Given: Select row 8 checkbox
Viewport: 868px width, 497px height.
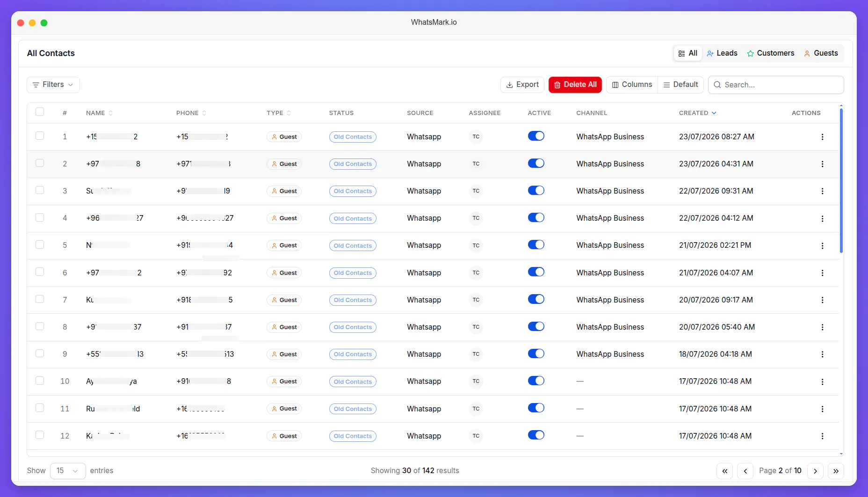Looking at the screenshot, I should 40,326.
